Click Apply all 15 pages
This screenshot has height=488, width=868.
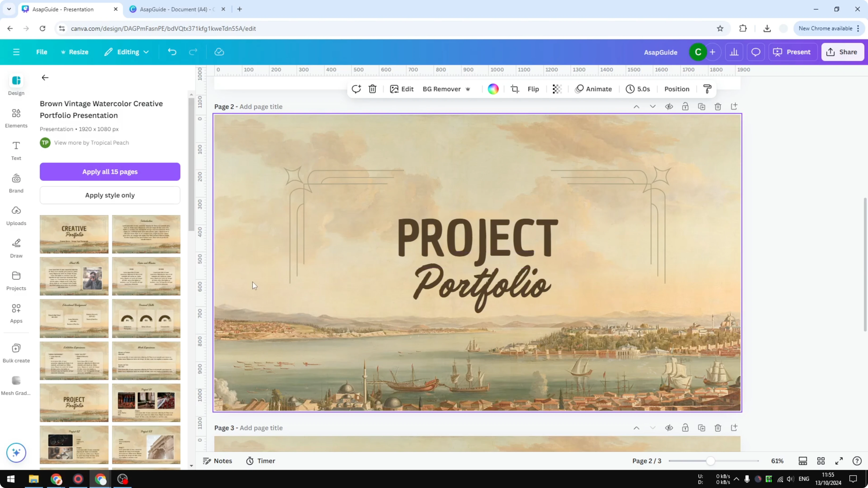click(110, 172)
